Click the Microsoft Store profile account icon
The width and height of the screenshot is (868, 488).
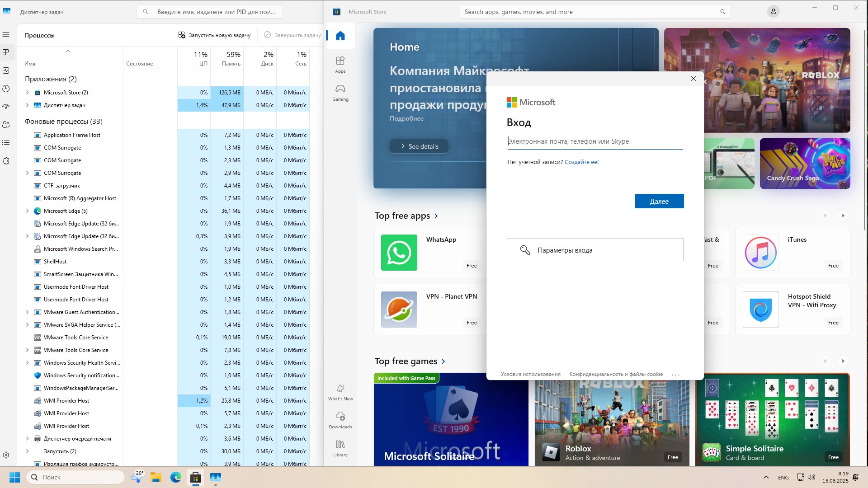pyautogui.click(x=774, y=12)
